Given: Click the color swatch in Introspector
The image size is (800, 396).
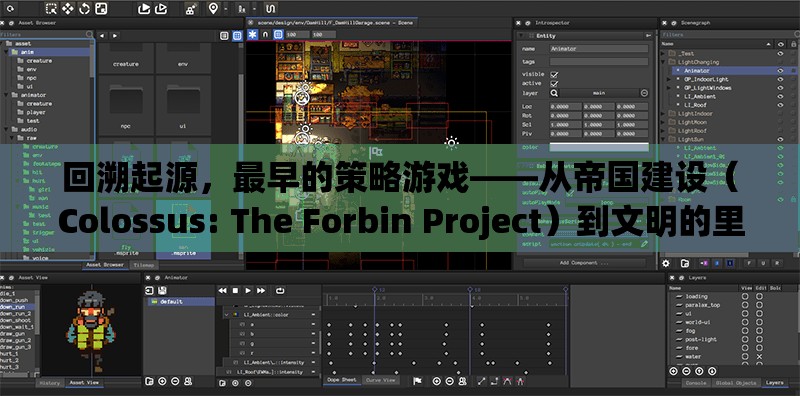Looking at the screenshot, I should click(599, 147).
